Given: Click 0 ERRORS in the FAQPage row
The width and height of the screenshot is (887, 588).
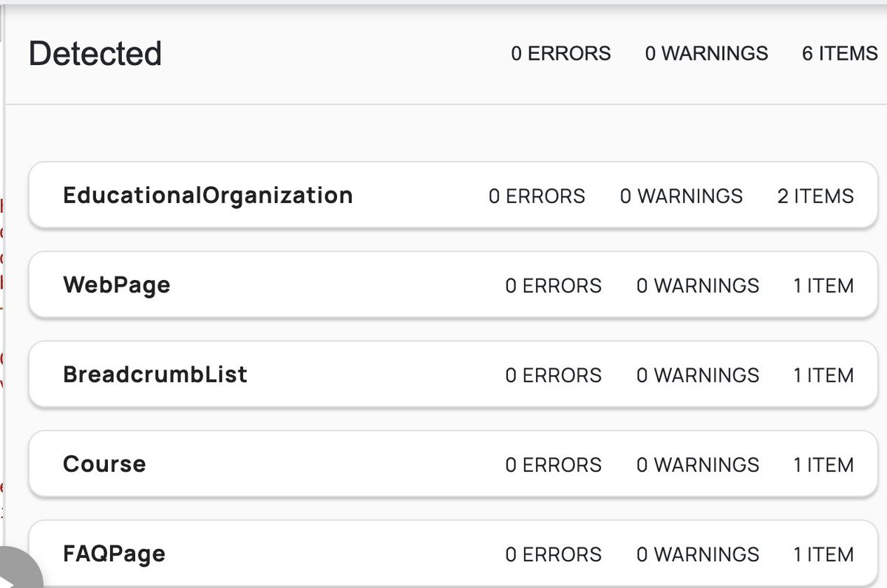Looking at the screenshot, I should pos(554,554).
